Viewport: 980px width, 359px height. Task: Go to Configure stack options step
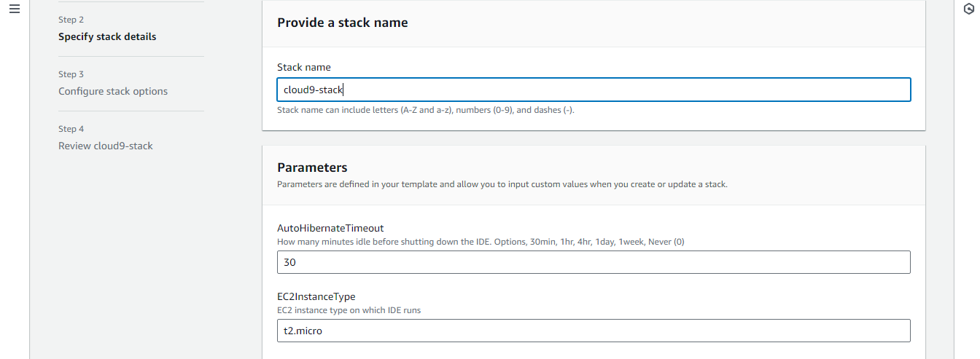coord(113,91)
